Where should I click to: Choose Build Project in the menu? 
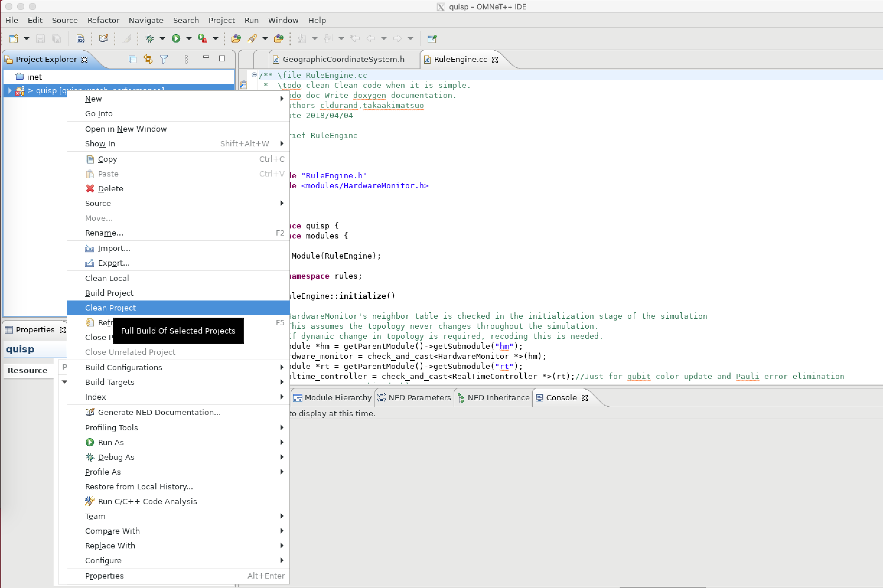click(109, 293)
